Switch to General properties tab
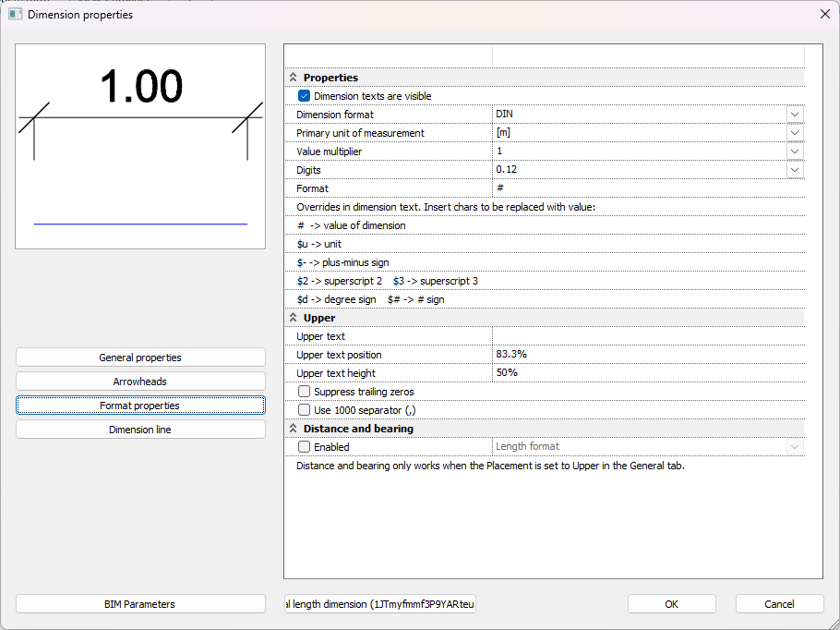This screenshot has height=630, width=840. (x=140, y=357)
